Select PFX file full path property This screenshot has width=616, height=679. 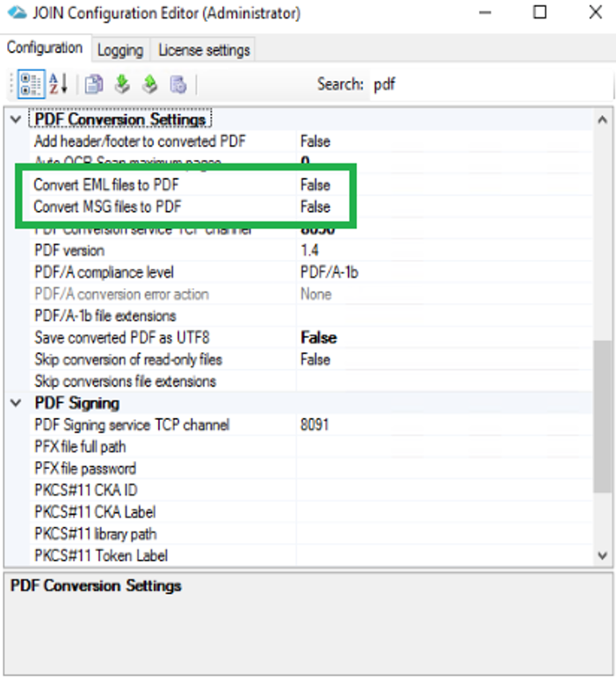[x=80, y=446]
